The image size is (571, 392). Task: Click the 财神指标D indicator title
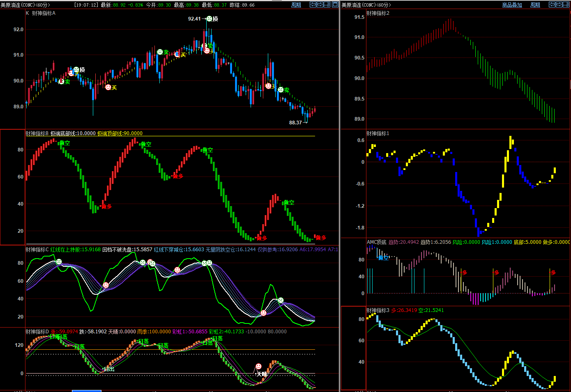click(37, 332)
